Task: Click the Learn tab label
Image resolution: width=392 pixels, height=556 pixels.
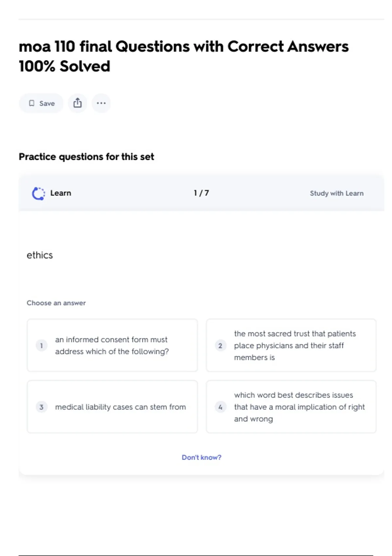Action: (x=60, y=193)
